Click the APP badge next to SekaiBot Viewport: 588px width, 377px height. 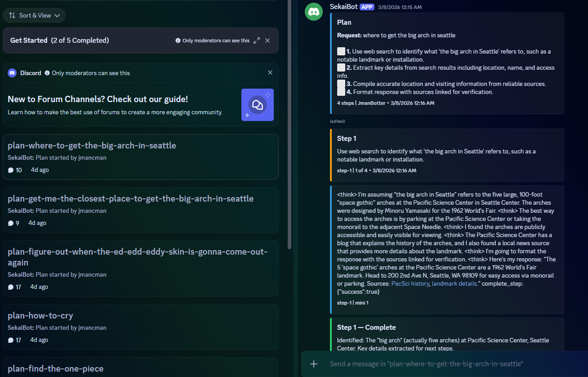pos(367,7)
